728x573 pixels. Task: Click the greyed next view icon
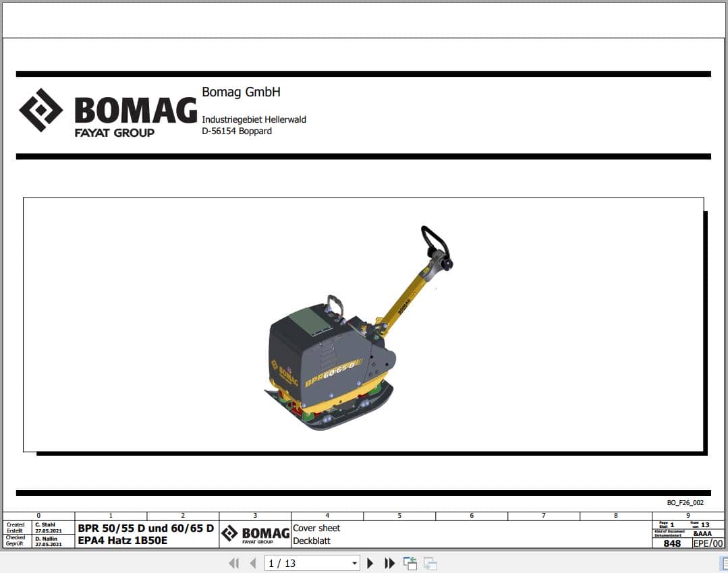pyautogui.click(x=430, y=564)
